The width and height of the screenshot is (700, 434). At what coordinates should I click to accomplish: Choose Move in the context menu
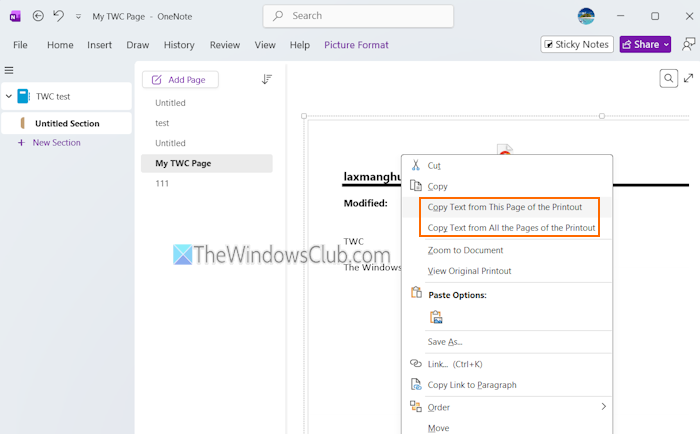tap(507, 428)
